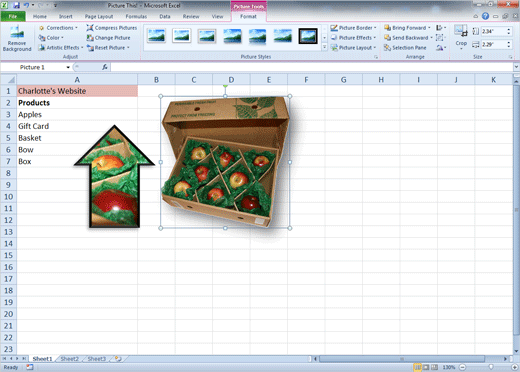Expand the Picture Effects dropdown
The width and height of the screenshot is (520, 372).
click(353, 38)
